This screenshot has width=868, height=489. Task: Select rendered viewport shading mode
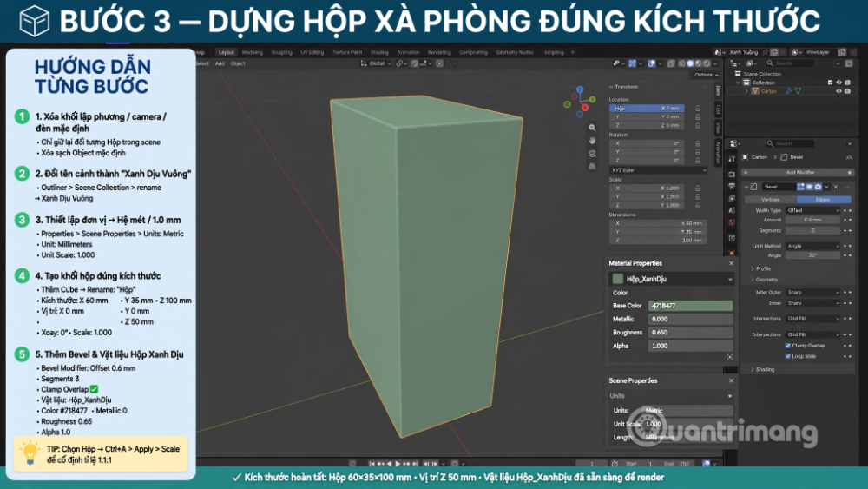[x=707, y=63]
